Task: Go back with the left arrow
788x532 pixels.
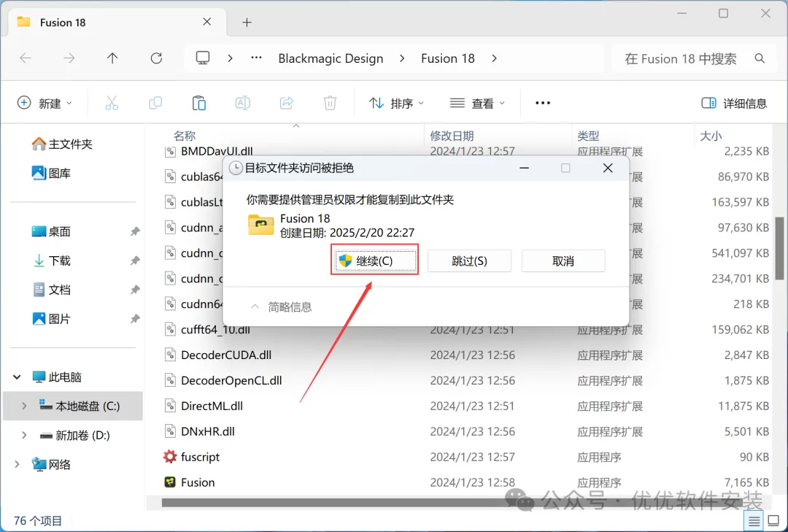Action: pos(26,58)
